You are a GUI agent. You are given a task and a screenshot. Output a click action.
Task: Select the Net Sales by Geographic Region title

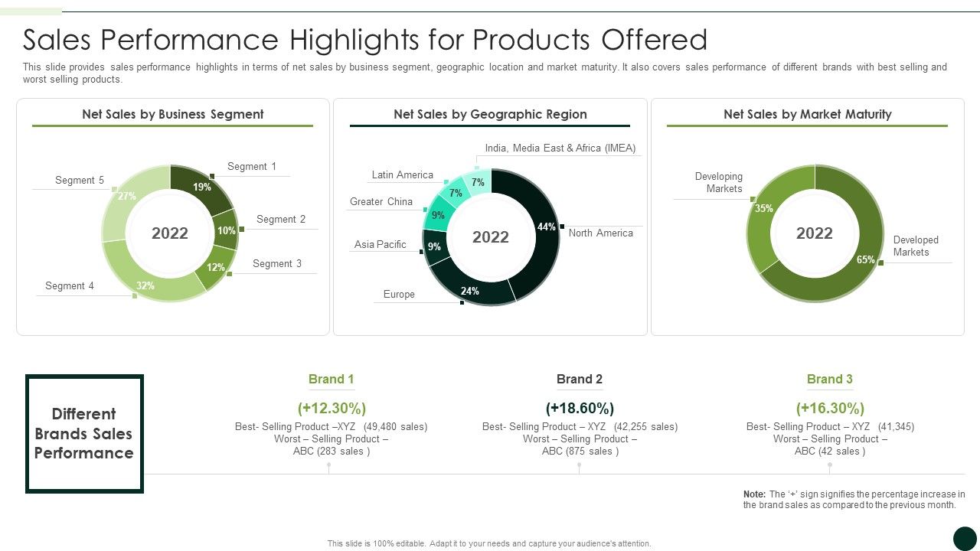490,114
